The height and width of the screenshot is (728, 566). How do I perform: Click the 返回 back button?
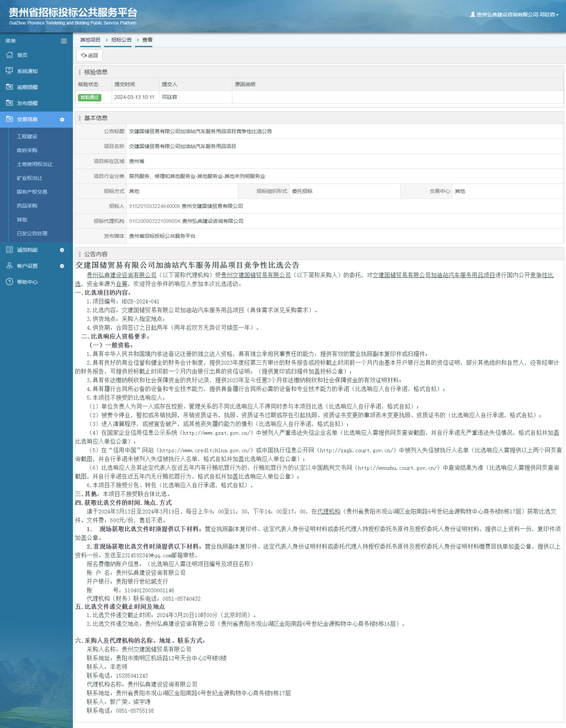pos(90,55)
